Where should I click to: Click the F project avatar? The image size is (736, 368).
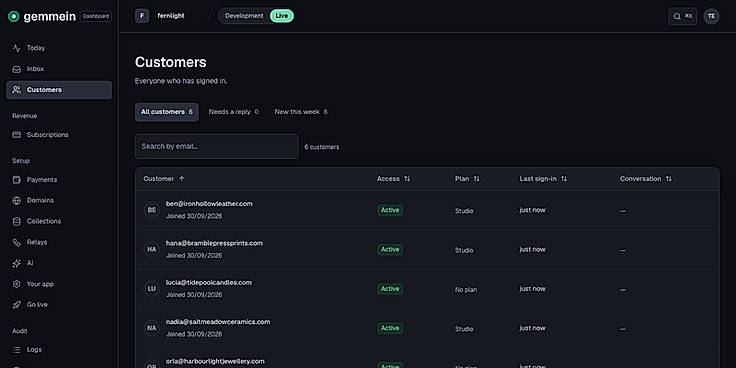142,16
